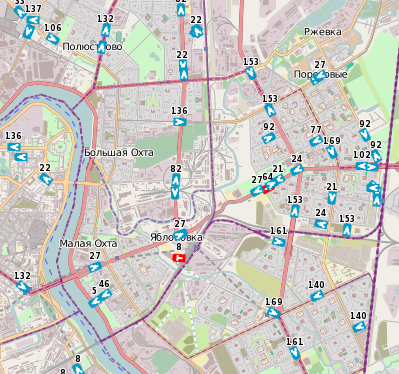The width and height of the screenshot is (399, 374).
Task: Select the Яблоновка place label
Action: (176, 237)
